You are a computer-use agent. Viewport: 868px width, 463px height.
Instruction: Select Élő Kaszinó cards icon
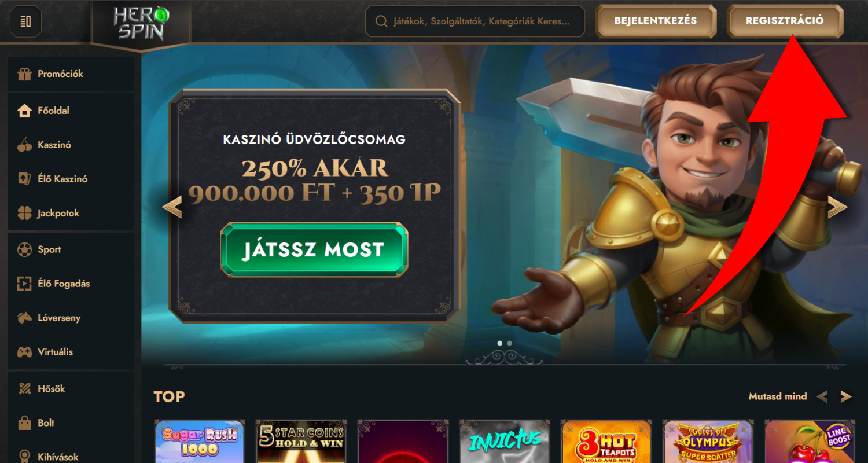[x=24, y=179]
